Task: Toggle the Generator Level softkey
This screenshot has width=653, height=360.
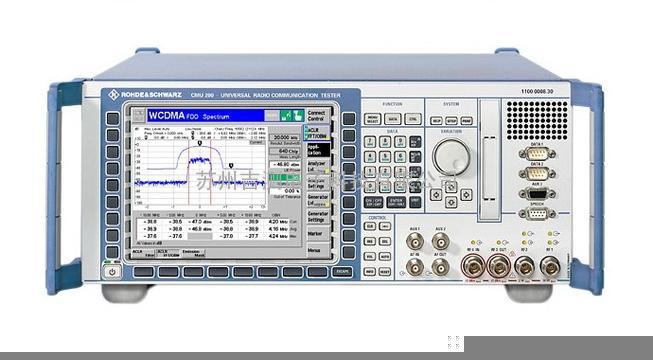Action: click(318, 200)
